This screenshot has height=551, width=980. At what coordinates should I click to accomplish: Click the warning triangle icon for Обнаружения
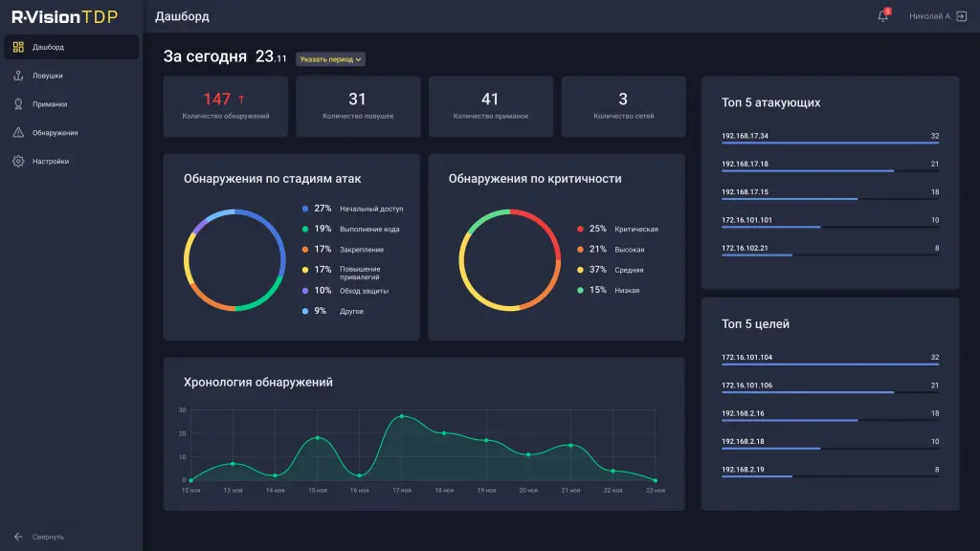pos(18,133)
